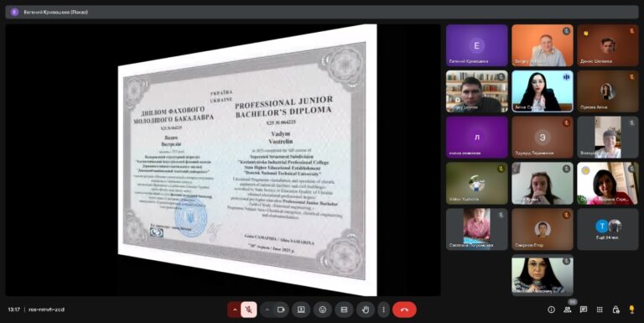Click muted mic icon on Смирнов Егор tile
644x323 pixels.
click(566, 215)
